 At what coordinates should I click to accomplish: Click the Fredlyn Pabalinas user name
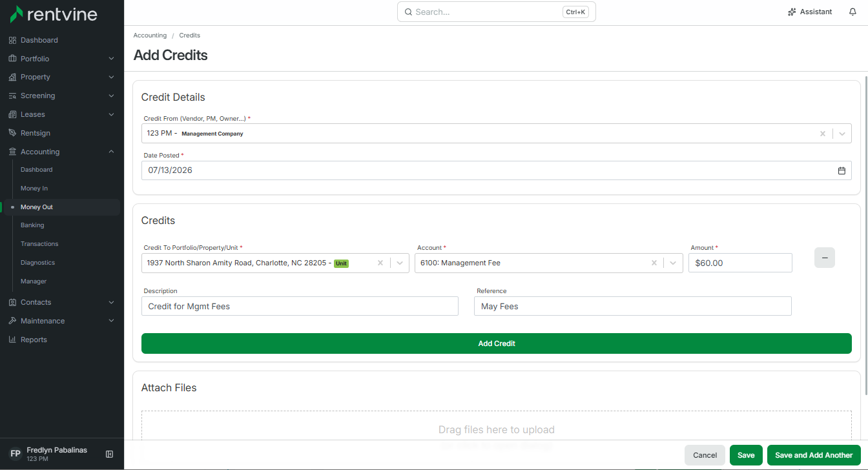(57, 450)
